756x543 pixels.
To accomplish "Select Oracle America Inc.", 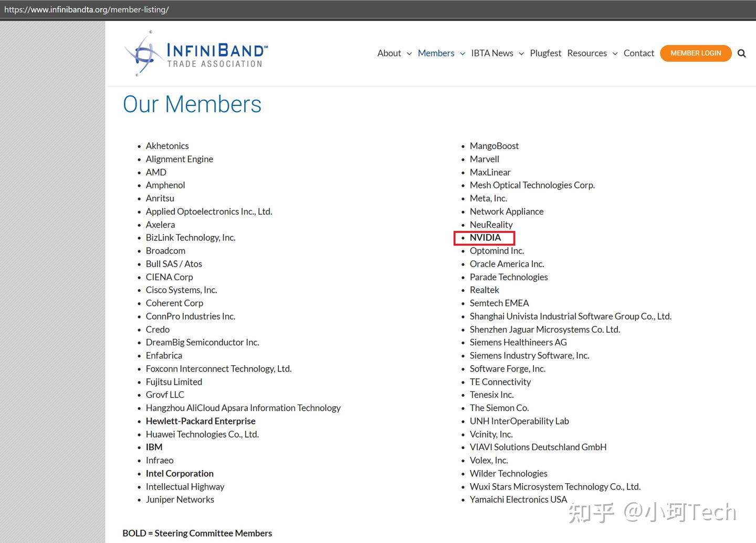I will point(507,264).
